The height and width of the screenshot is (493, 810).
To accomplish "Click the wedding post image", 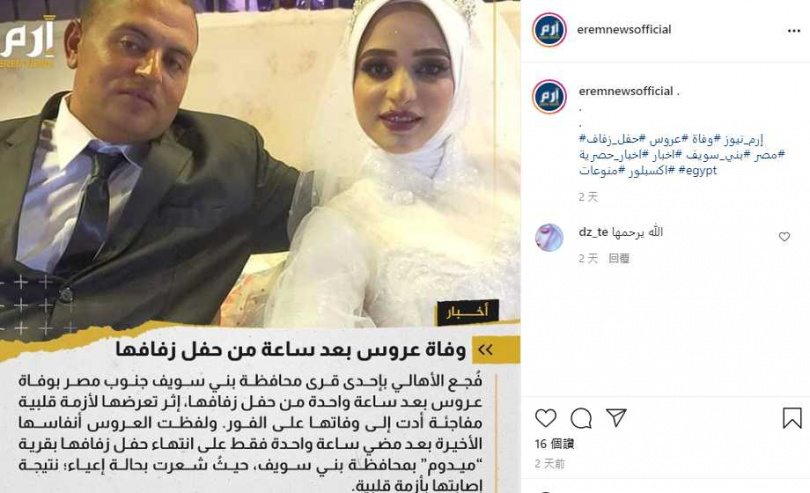I will point(260,246).
